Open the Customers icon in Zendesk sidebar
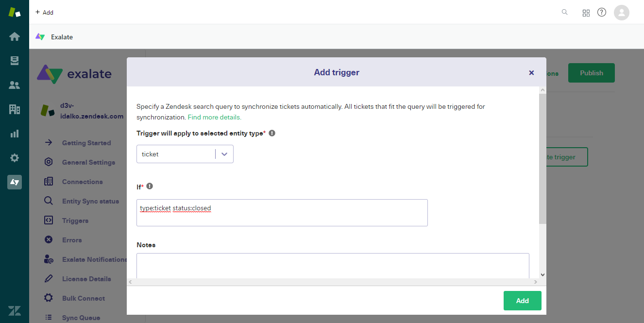 (x=15, y=85)
